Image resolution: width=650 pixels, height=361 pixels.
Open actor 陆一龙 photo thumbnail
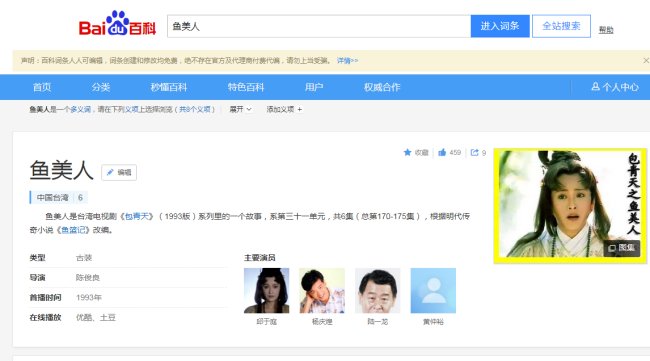[378, 291]
